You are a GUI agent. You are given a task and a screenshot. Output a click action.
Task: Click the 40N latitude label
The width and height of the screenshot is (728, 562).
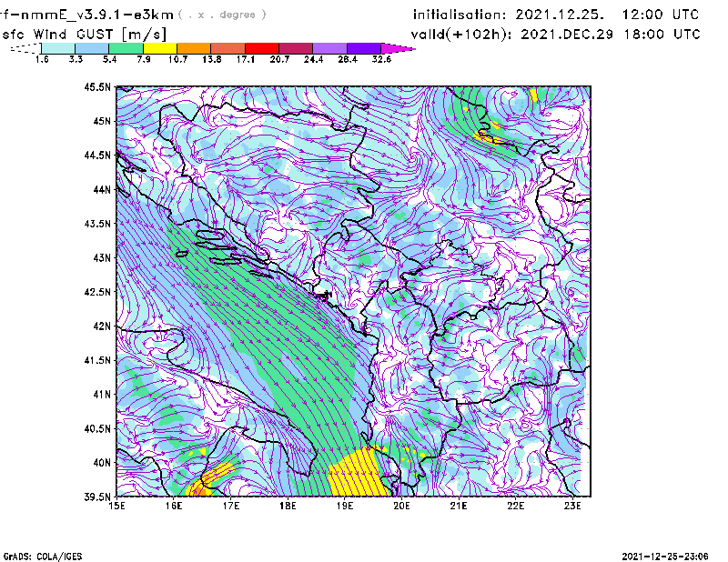pyautogui.click(x=102, y=463)
